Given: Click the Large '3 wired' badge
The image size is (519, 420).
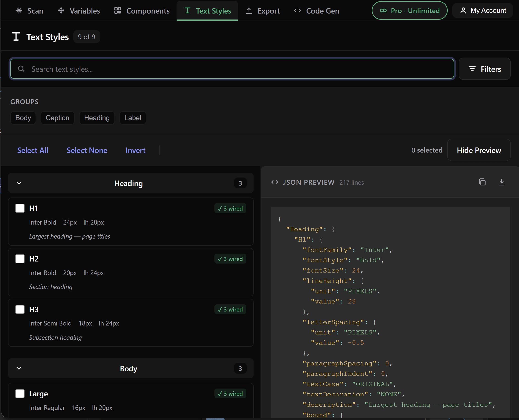Looking at the screenshot, I should pyautogui.click(x=230, y=393).
